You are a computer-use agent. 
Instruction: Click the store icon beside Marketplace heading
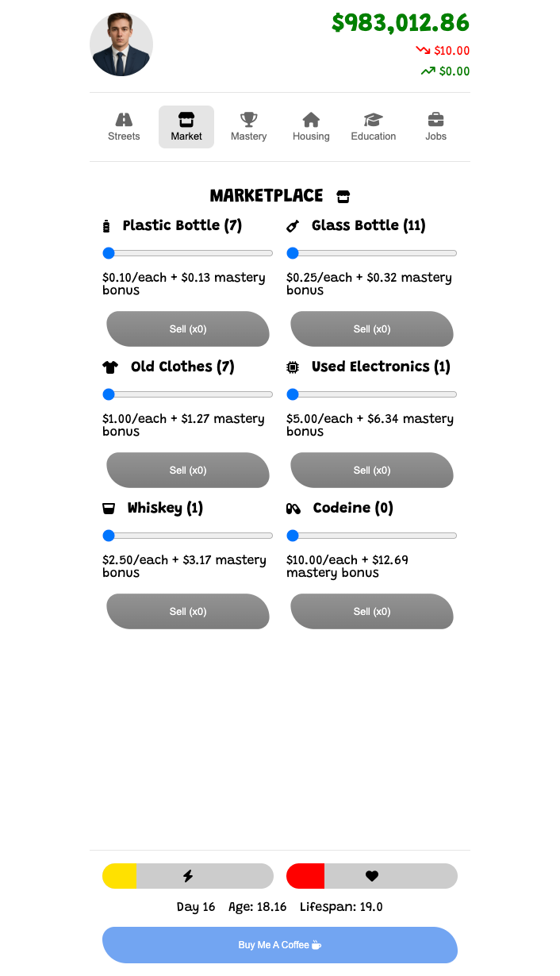point(343,196)
